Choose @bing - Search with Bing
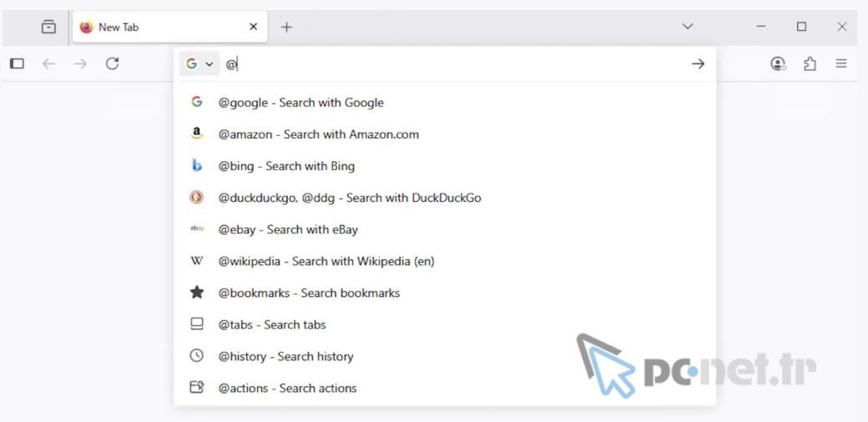The width and height of the screenshot is (868, 422). [x=445, y=166]
